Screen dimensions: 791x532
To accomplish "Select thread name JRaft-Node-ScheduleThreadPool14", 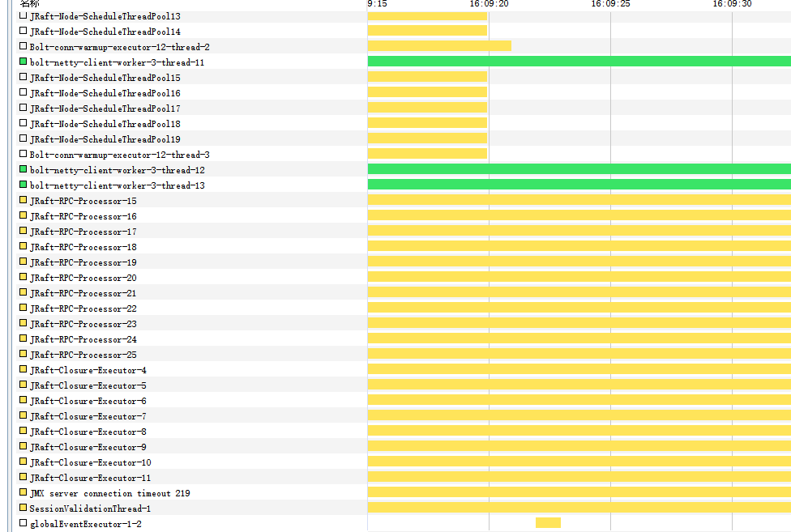I will point(105,32).
